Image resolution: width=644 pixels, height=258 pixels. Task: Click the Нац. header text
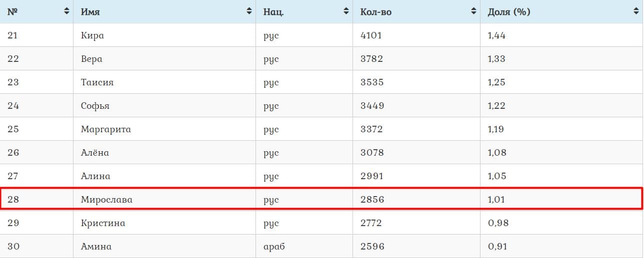(273, 12)
